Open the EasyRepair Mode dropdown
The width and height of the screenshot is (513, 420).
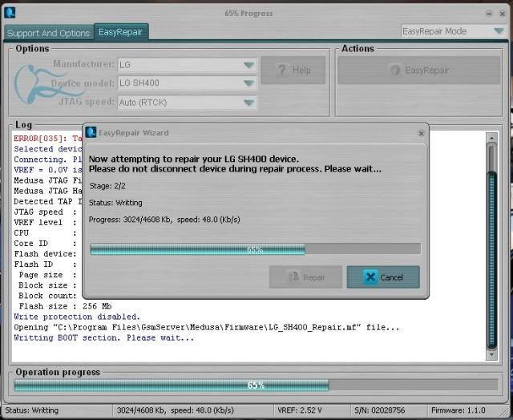[x=454, y=31]
